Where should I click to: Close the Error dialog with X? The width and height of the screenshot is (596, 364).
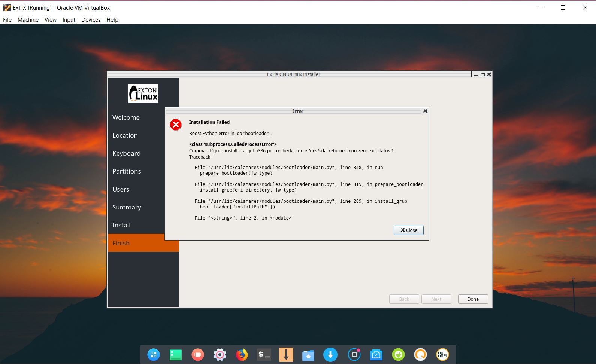(425, 111)
